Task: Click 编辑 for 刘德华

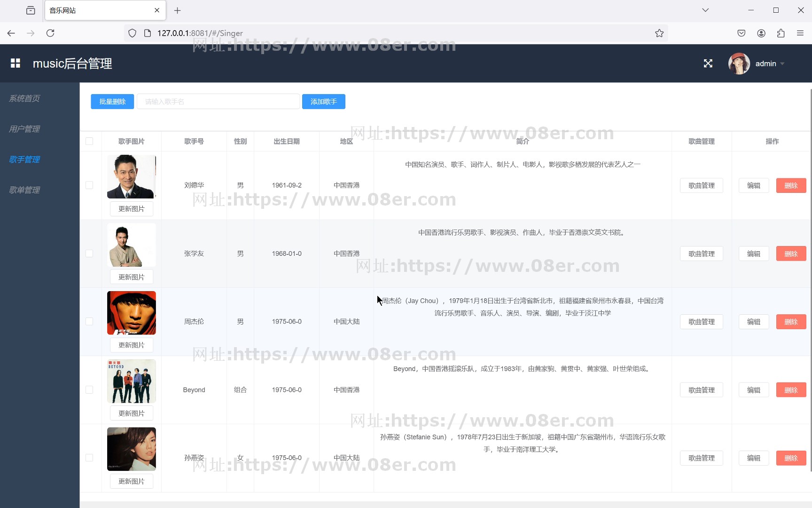Action: [754, 185]
